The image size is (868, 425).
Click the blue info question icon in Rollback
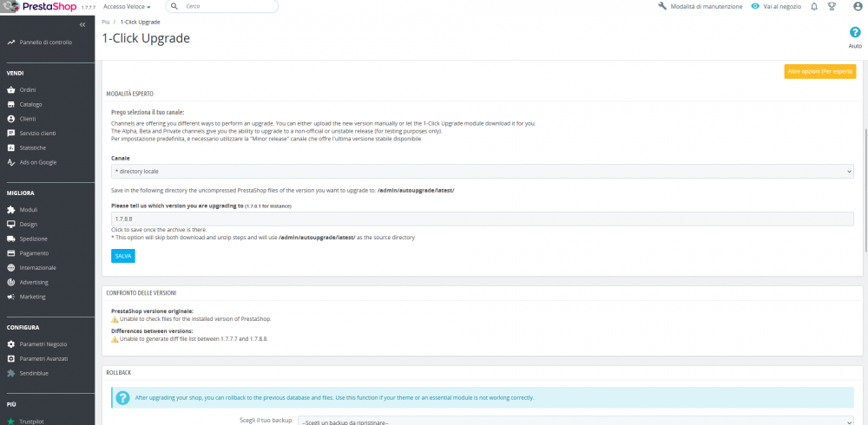123,398
